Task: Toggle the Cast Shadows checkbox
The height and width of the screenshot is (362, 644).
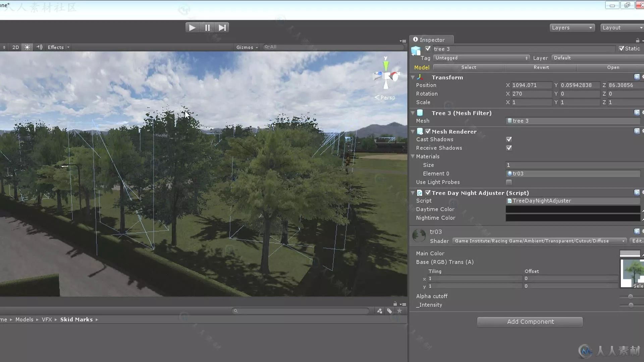Action: (509, 139)
